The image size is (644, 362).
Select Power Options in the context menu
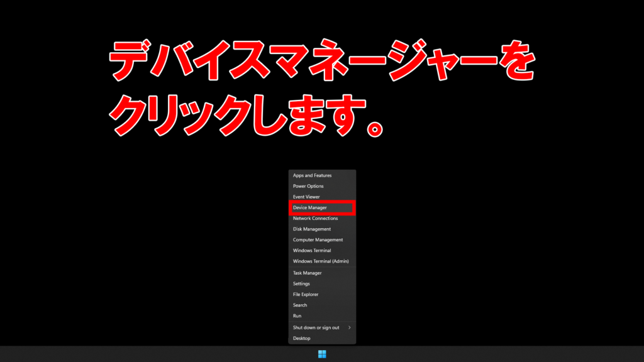pos(308,186)
